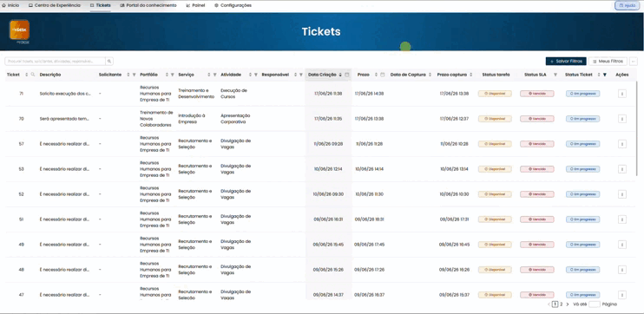The height and width of the screenshot is (314, 644).
Task: Filter the Solicitante column
Action: [134, 75]
